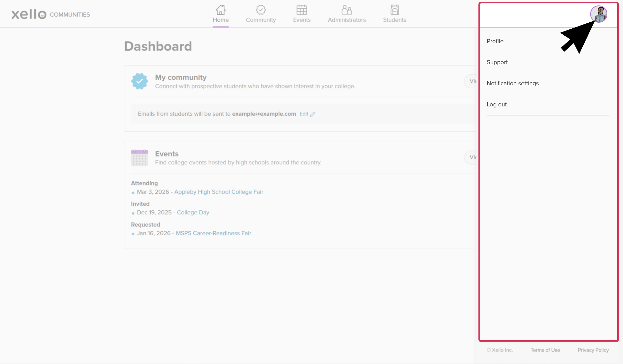Click the Administrators people icon
This screenshot has width=623, height=364.
(347, 10)
